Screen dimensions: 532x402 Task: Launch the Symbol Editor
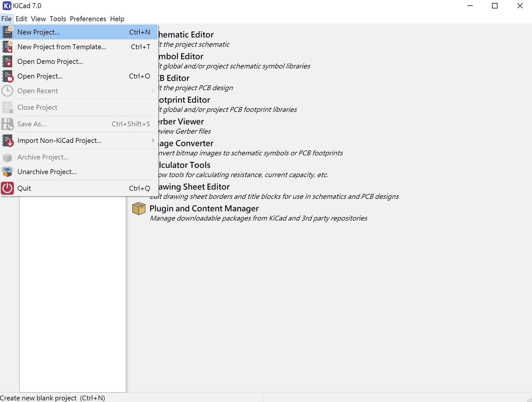[181, 56]
